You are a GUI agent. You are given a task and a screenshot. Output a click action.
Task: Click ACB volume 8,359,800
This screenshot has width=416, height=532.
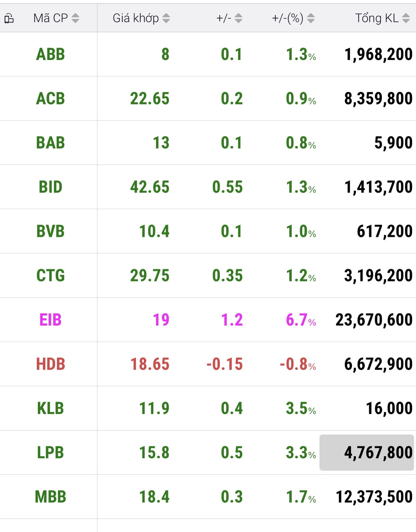coord(378,98)
